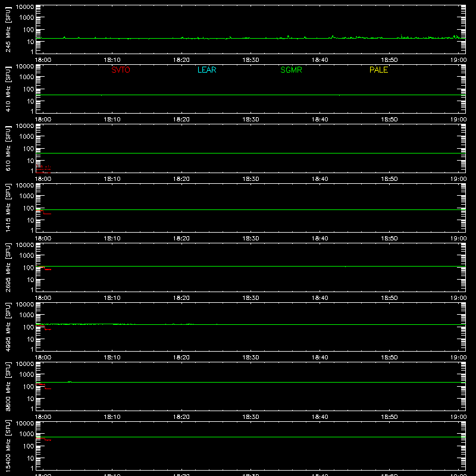Select 18:40 label under the 410 MHz panel
The height and width of the screenshot is (476, 476).
pyautogui.click(x=320, y=120)
